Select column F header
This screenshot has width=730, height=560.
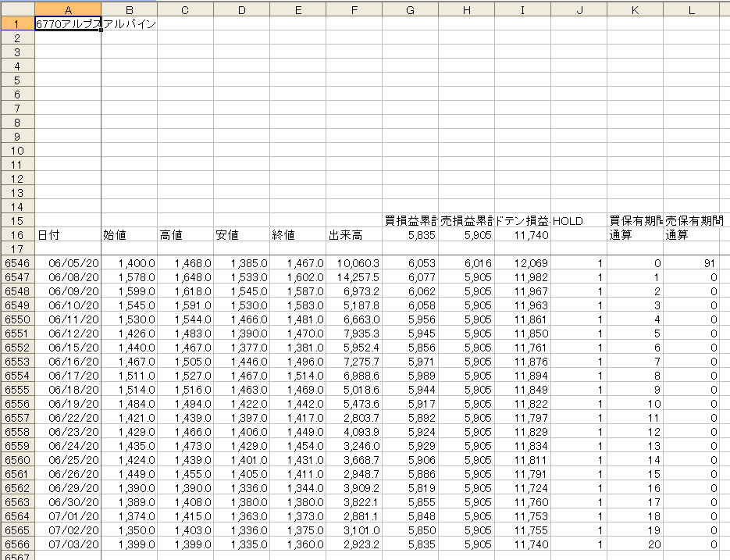click(x=354, y=9)
